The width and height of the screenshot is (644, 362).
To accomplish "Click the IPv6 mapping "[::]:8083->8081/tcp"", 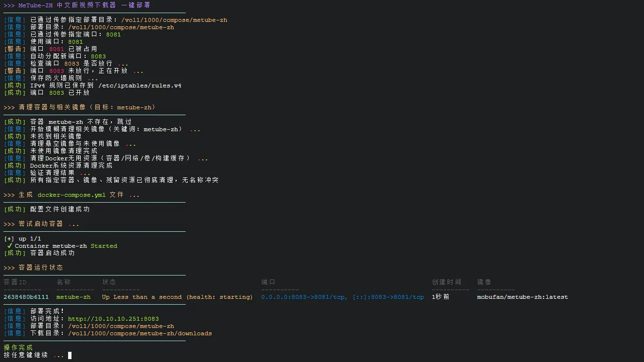I will click(388, 297).
